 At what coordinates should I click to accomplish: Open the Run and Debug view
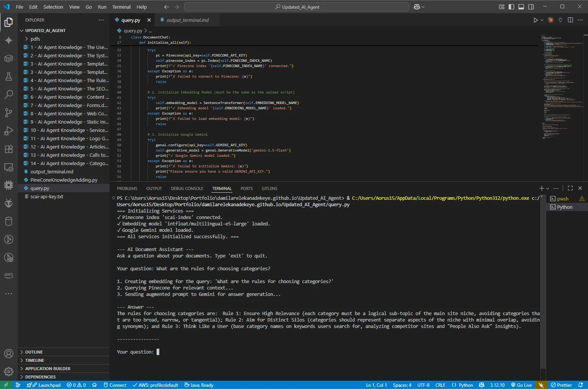pos(9,131)
